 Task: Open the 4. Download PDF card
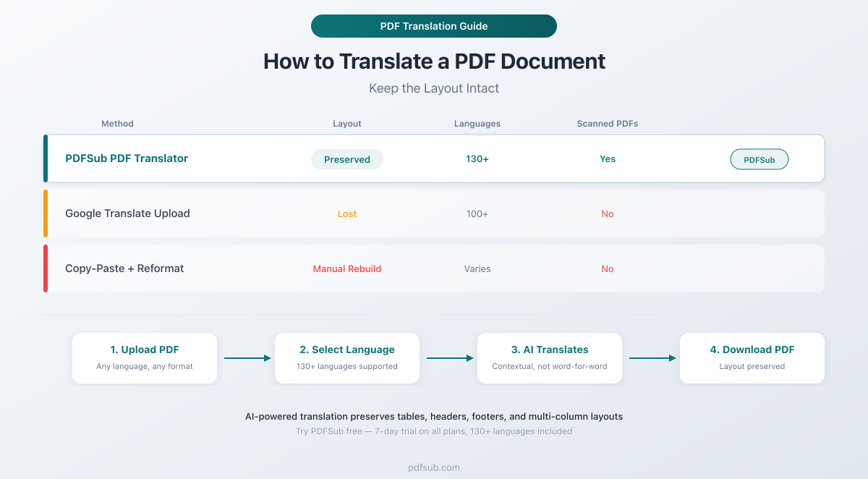(x=752, y=358)
